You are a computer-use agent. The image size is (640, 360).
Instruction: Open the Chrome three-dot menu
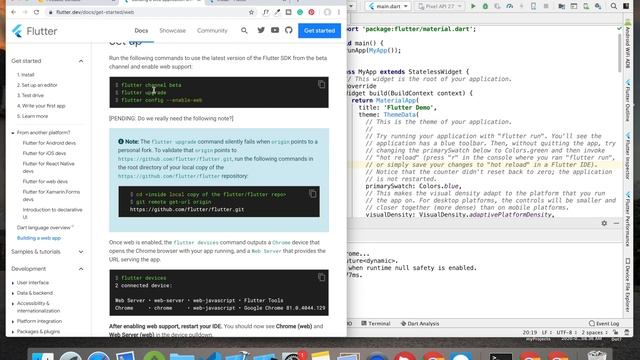(339, 12)
